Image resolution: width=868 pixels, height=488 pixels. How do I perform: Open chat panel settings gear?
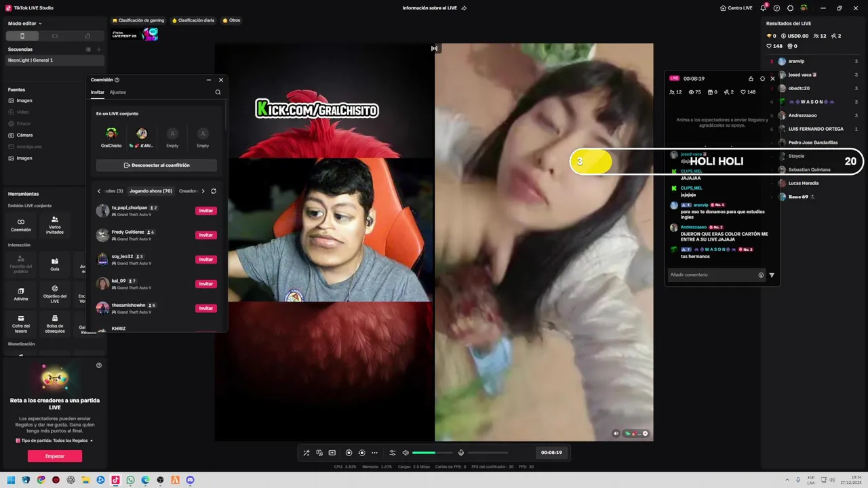(762, 79)
